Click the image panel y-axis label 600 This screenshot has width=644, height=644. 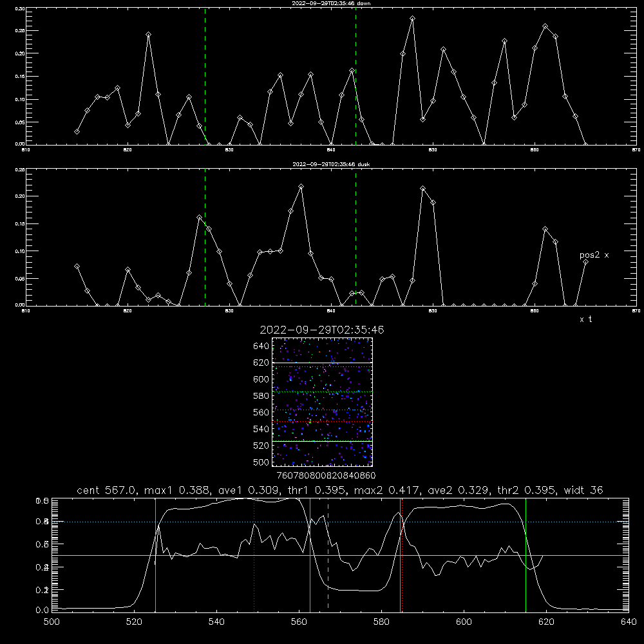click(x=261, y=379)
